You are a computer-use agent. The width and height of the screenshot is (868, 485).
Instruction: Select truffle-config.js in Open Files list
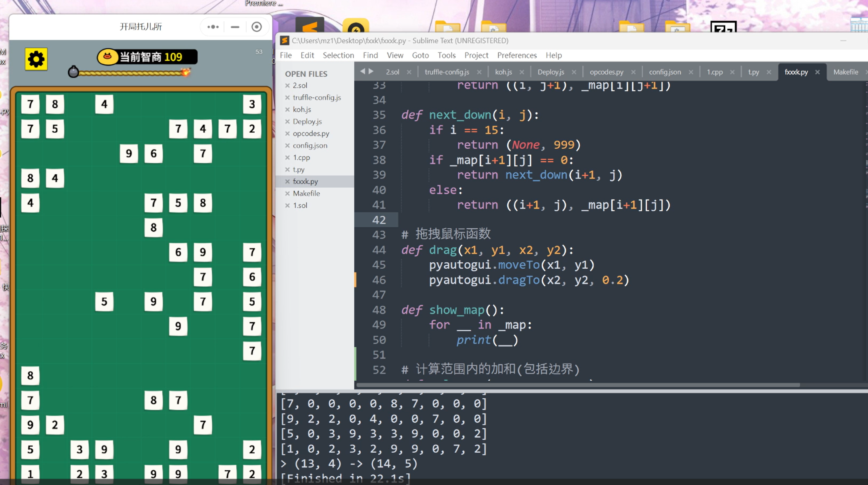point(317,98)
